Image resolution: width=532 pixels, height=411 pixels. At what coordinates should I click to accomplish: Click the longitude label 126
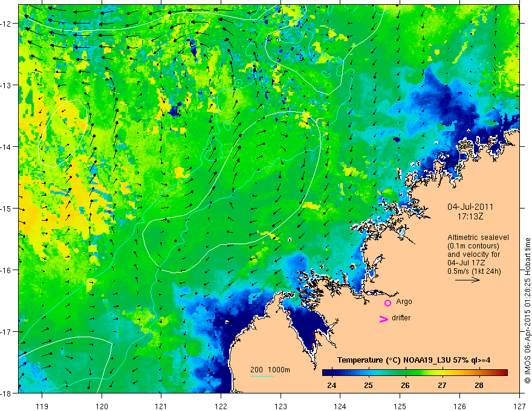click(x=459, y=406)
